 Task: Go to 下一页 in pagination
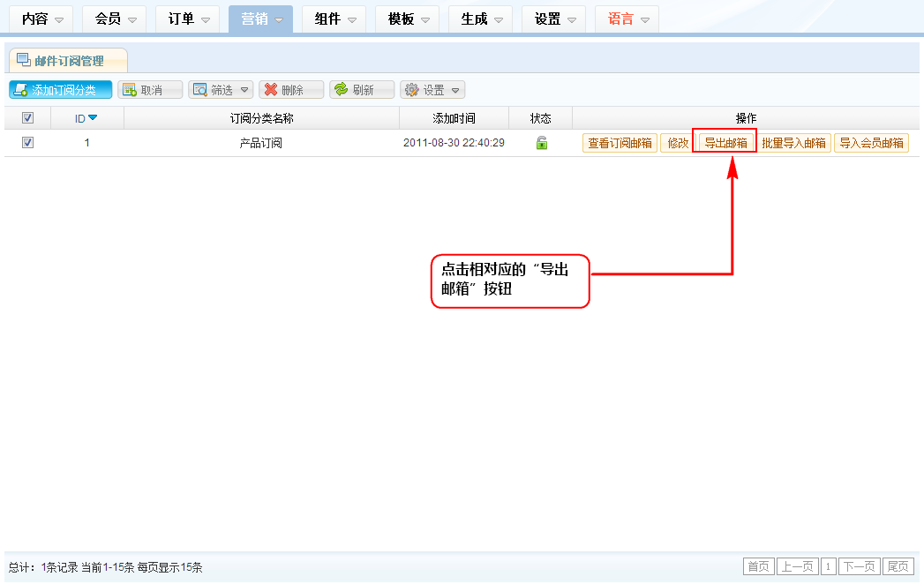coord(859,566)
